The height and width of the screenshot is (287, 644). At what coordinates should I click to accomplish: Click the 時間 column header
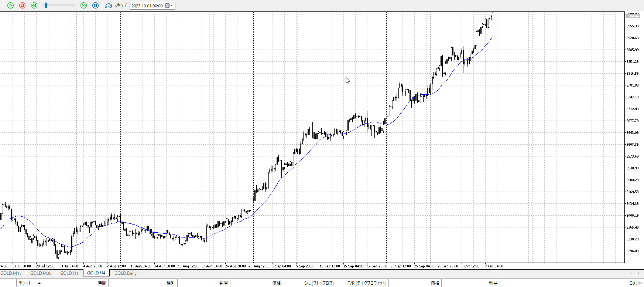point(102,283)
